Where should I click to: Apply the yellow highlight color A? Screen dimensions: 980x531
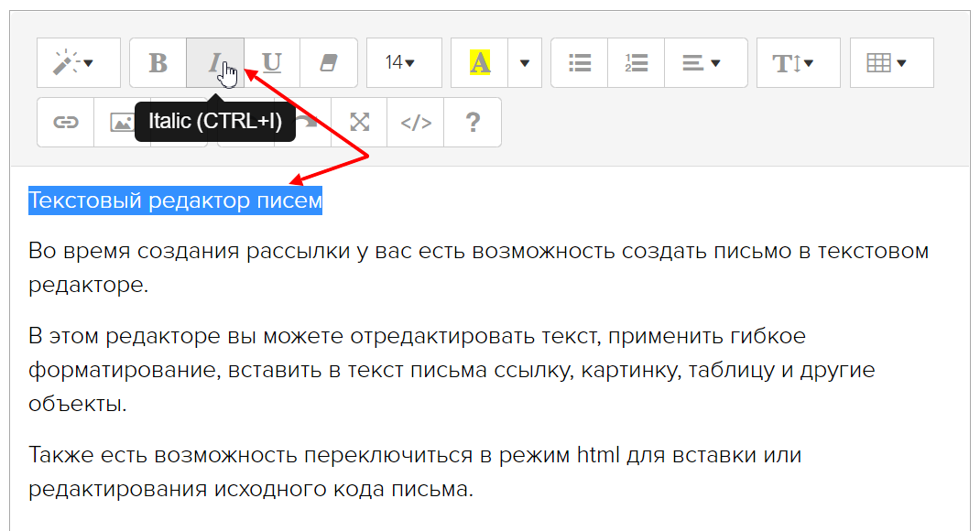pos(480,63)
